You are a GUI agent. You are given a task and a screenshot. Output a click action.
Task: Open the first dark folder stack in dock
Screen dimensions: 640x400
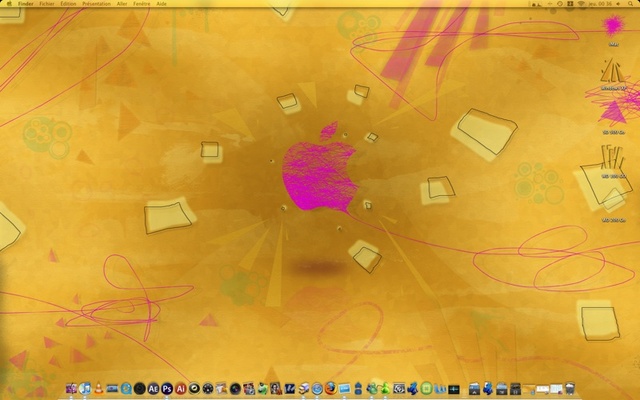(474, 388)
